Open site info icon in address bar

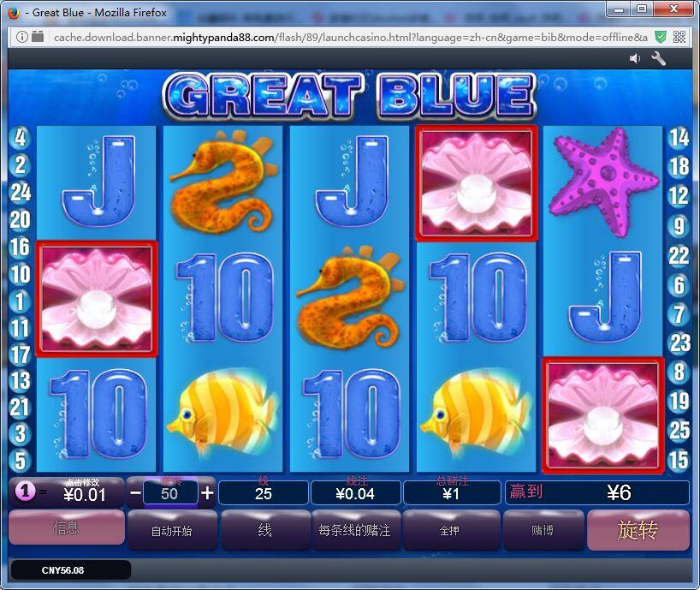(21, 37)
